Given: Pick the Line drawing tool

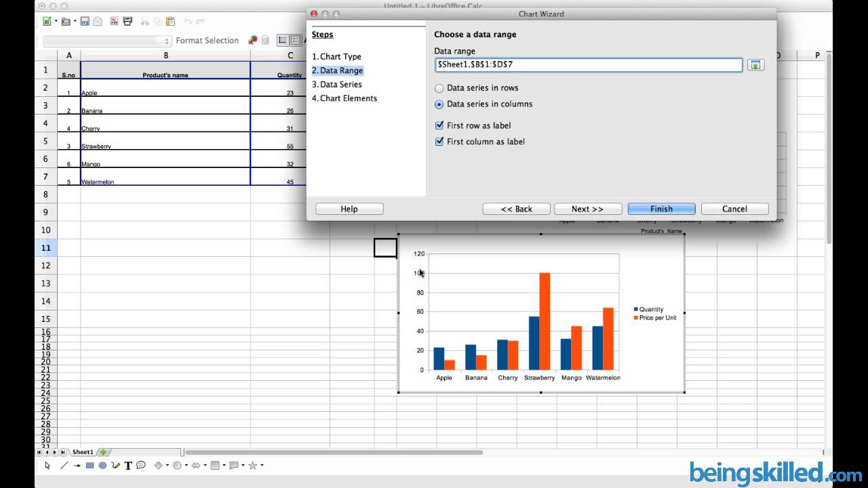Looking at the screenshot, I should coord(64,465).
